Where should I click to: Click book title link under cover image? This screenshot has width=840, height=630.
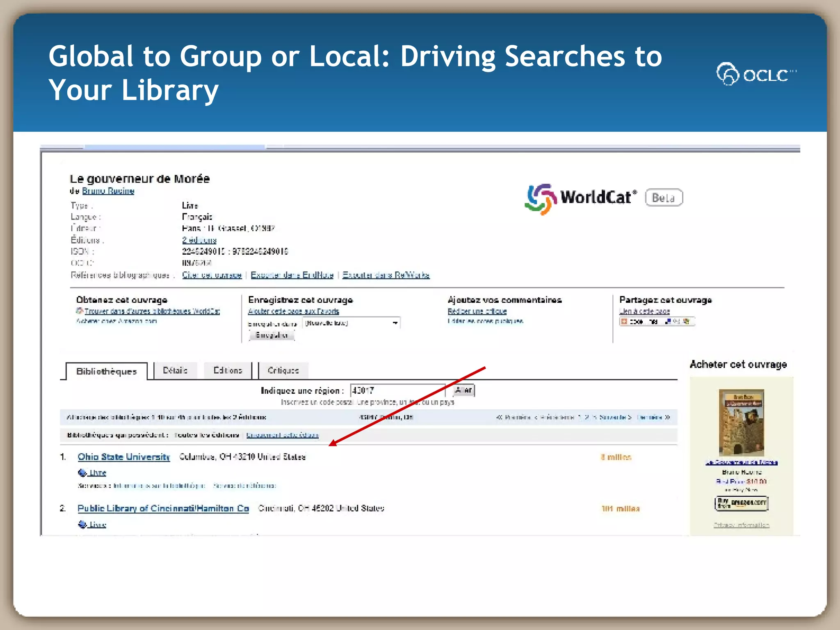click(742, 462)
